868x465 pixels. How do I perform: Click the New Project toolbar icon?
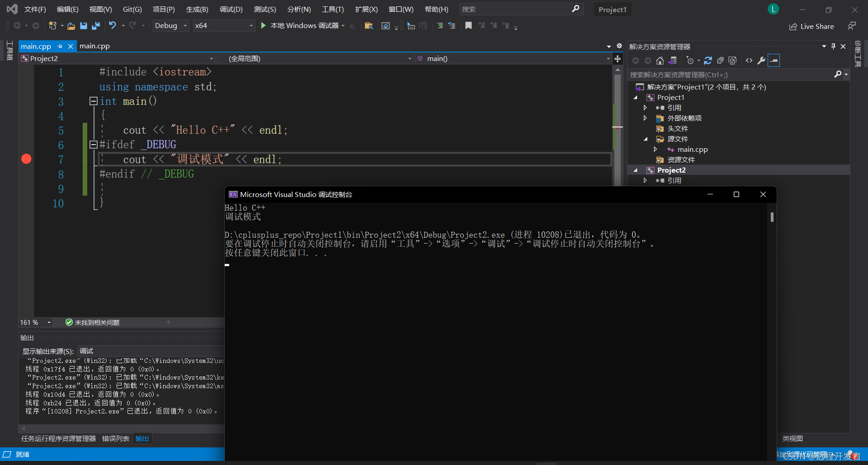click(52, 26)
